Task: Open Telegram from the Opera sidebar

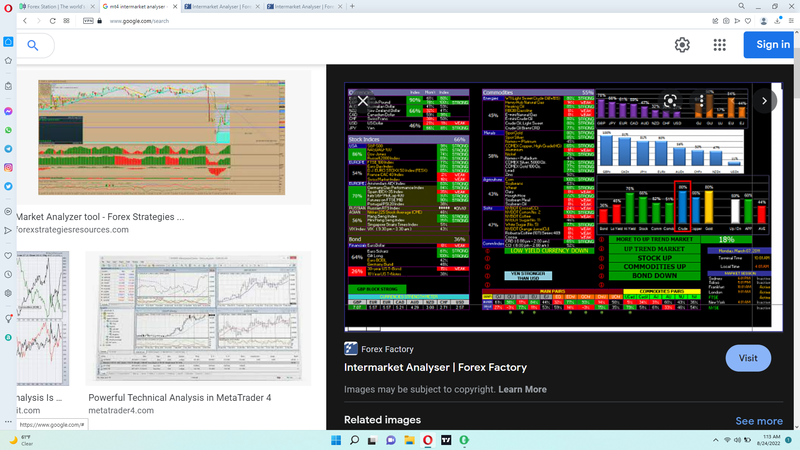Action: click(x=8, y=148)
